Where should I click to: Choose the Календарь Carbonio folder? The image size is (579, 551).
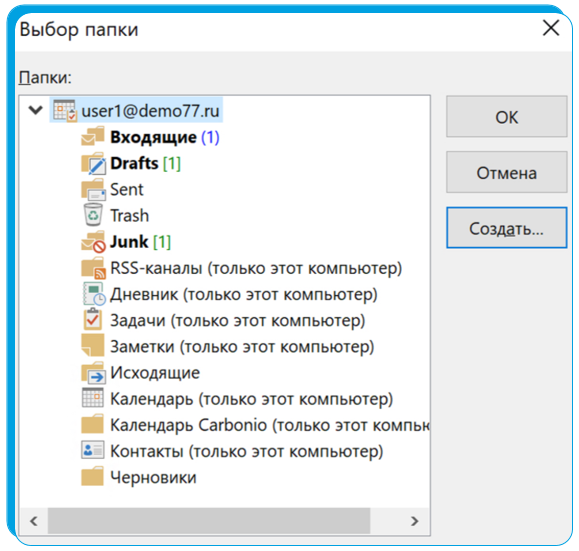[x=256, y=425]
